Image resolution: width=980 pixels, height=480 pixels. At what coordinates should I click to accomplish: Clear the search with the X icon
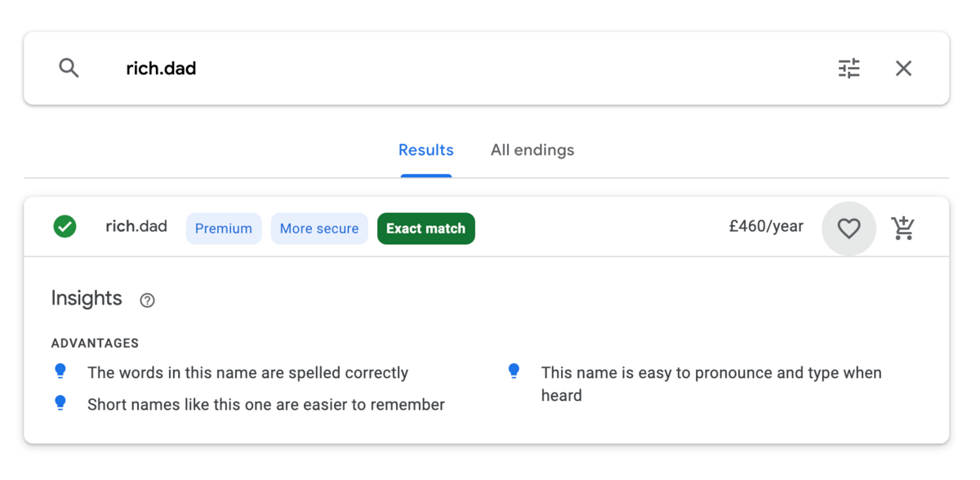click(x=903, y=68)
